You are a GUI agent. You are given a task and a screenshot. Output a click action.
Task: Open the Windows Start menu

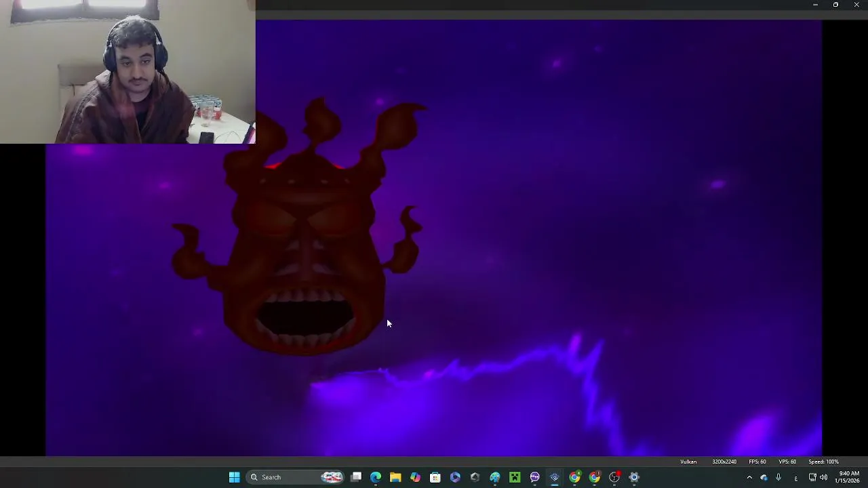pyautogui.click(x=234, y=477)
